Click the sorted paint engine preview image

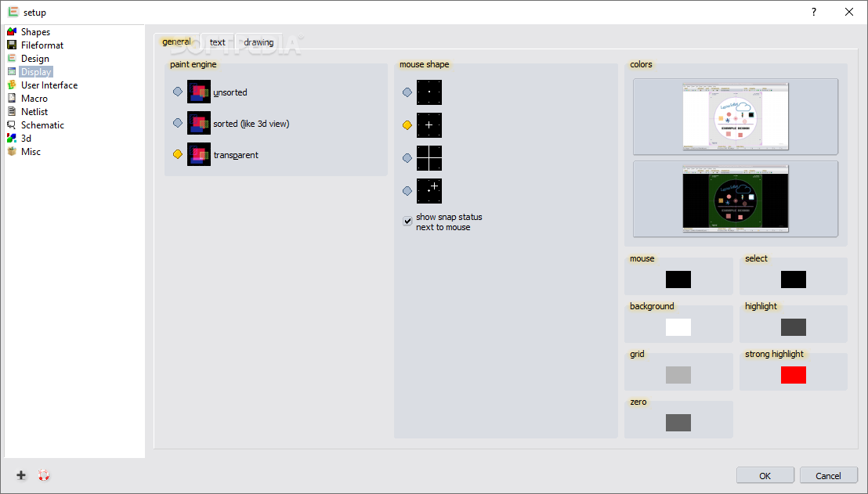[x=199, y=123]
